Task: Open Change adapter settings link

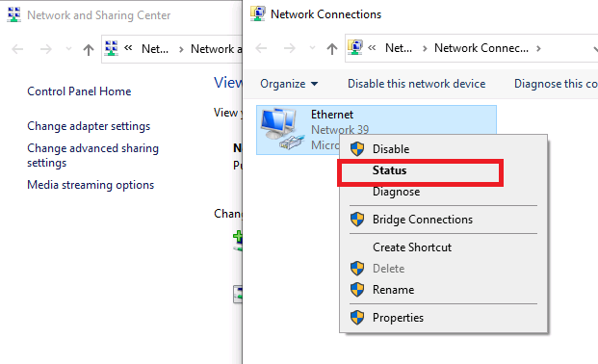Action: tap(89, 126)
